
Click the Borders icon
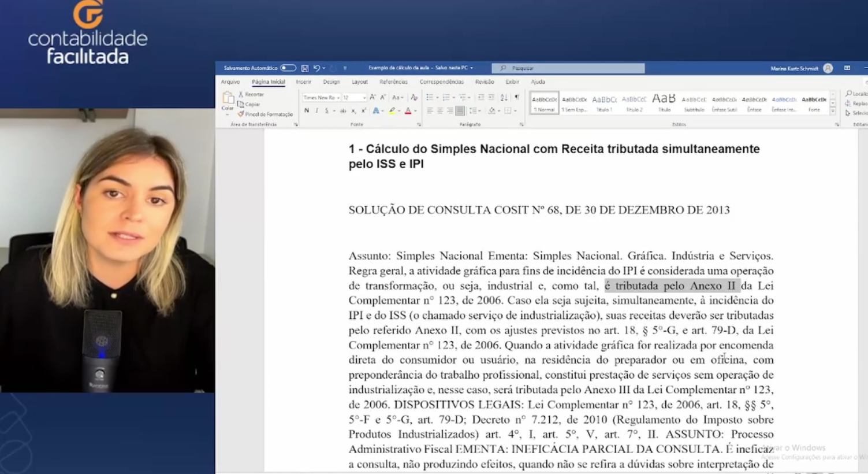pyautogui.click(x=507, y=110)
